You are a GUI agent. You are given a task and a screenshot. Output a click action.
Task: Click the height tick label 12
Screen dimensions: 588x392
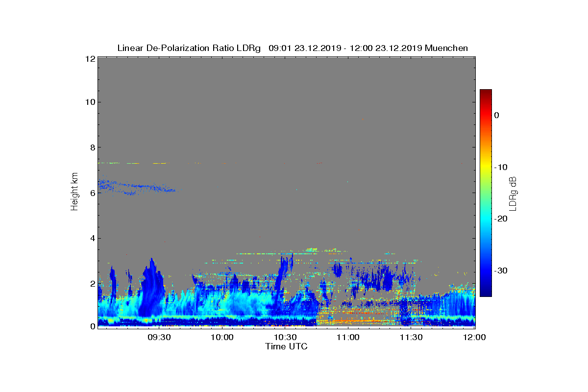tap(90, 59)
